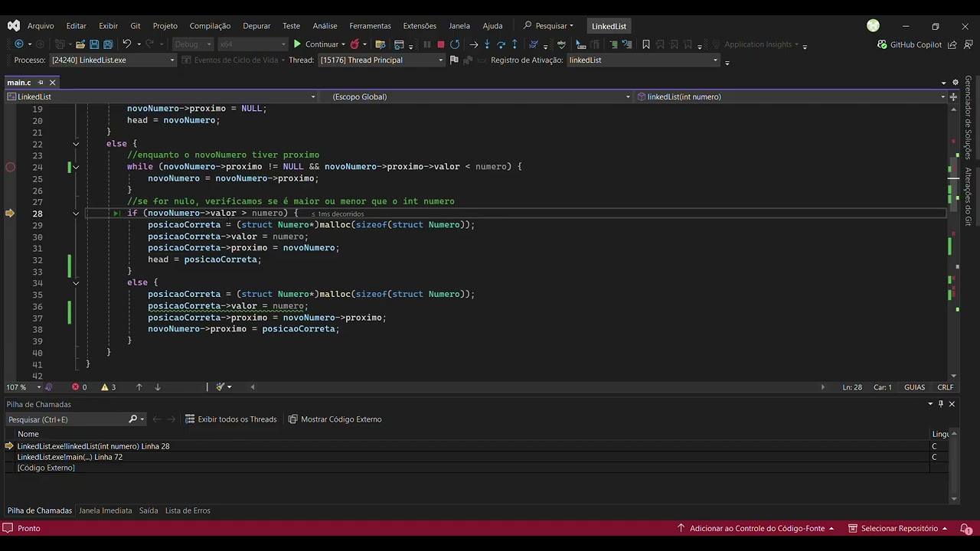
Task: Click the search magnifier in the call stack panel
Action: pyautogui.click(x=132, y=419)
